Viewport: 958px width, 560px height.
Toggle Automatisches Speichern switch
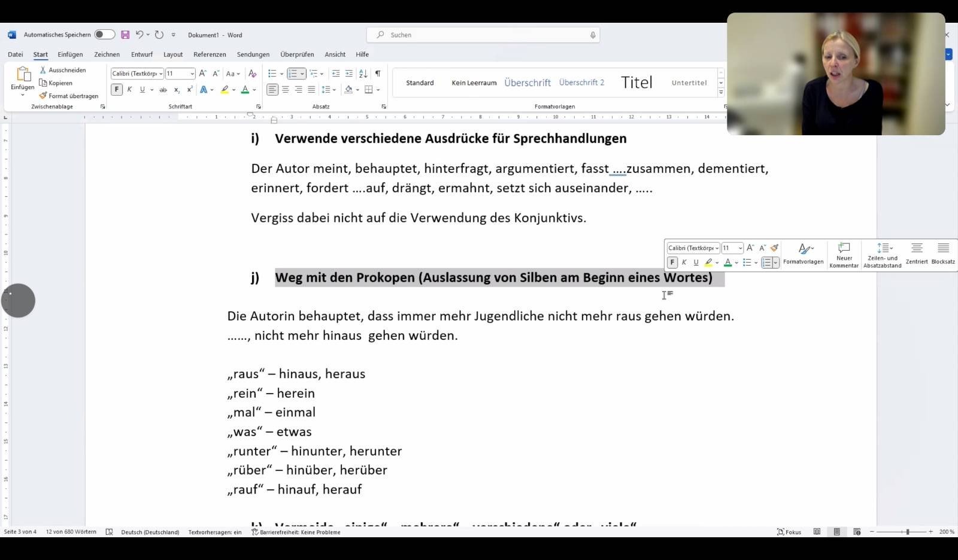point(104,35)
